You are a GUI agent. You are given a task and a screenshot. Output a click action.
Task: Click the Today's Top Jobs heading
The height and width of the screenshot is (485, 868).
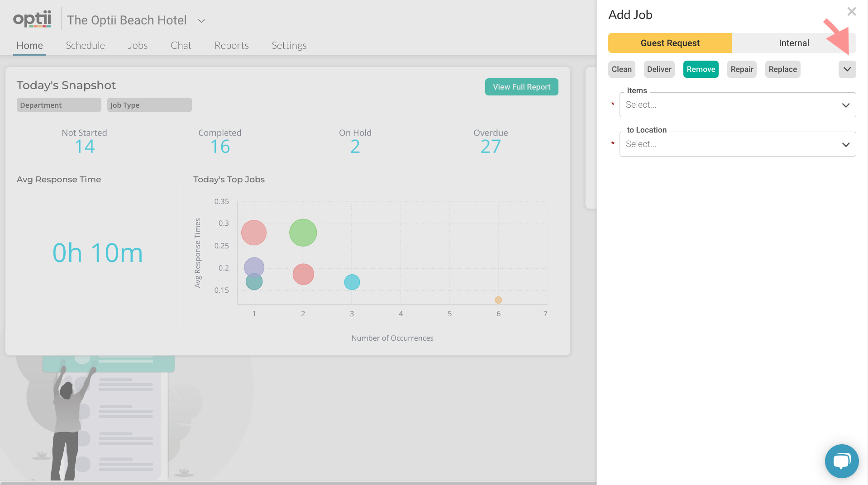click(x=229, y=180)
